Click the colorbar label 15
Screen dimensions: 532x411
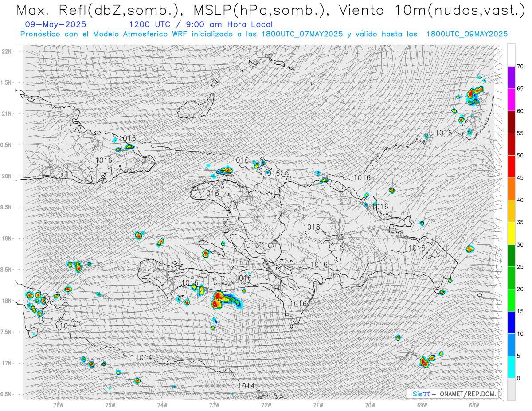click(x=520, y=311)
